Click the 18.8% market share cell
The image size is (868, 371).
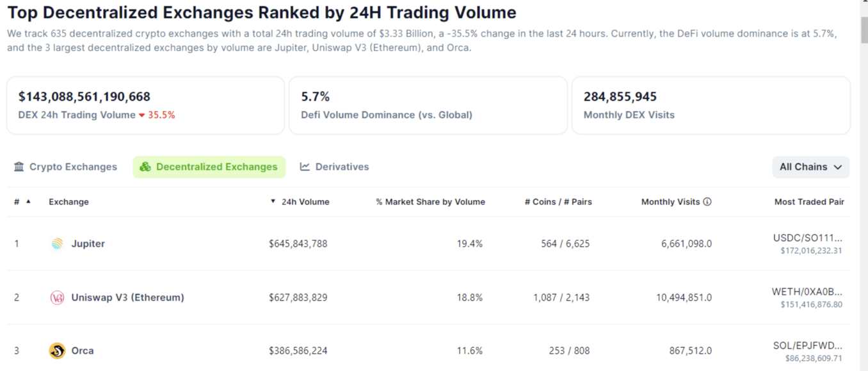470,297
